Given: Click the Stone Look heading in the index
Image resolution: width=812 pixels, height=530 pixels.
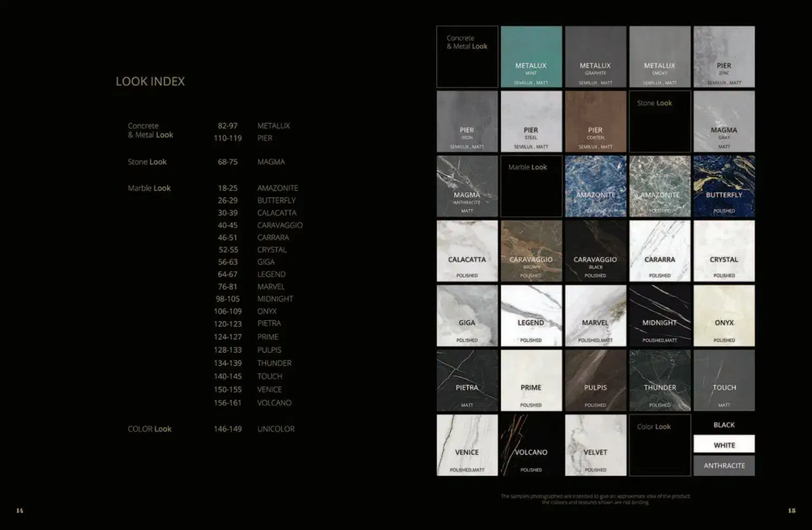Looking at the screenshot, I should tap(147, 162).
